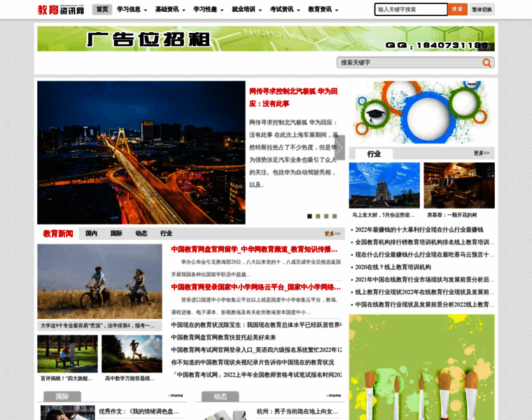
Task: Switch to the 国内 news tab
Action: point(91,233)
